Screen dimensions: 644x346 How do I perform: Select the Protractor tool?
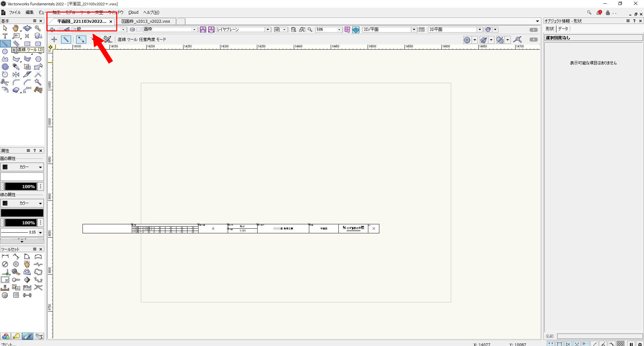click(27, 272)
